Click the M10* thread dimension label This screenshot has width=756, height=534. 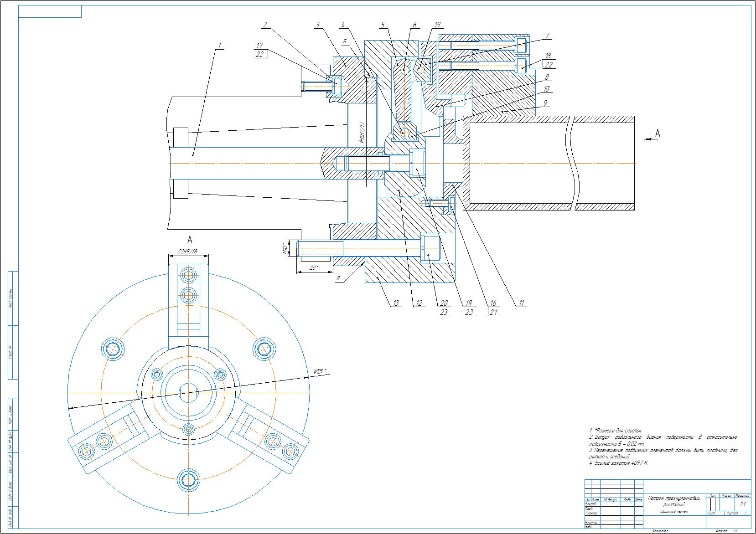click(284, 249)
